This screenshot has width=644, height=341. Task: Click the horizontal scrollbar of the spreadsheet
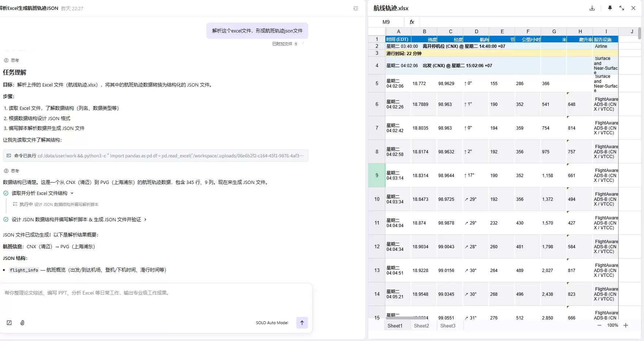(x=406, y=318)
